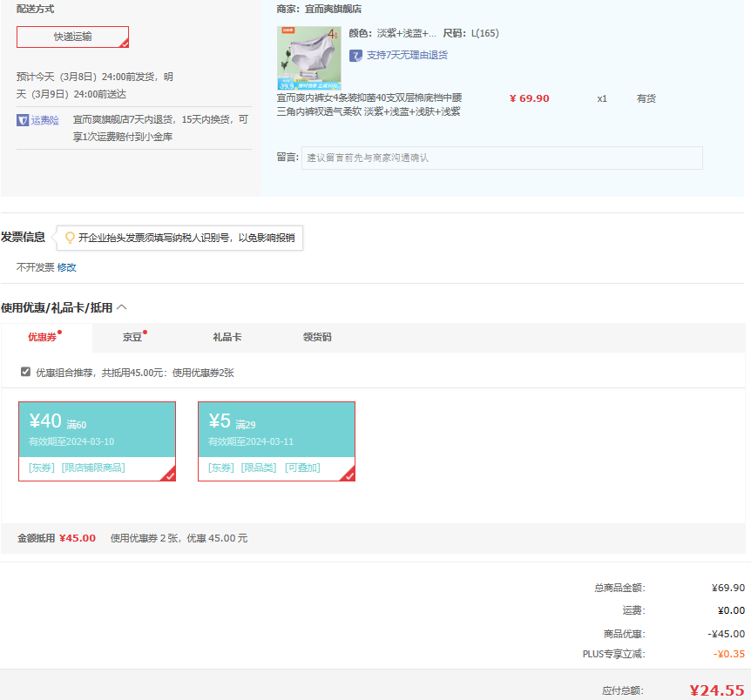The image size is (751, 700).
Task: Click the lightbulb tip icon by 发票信息
Action: (70, 238)
